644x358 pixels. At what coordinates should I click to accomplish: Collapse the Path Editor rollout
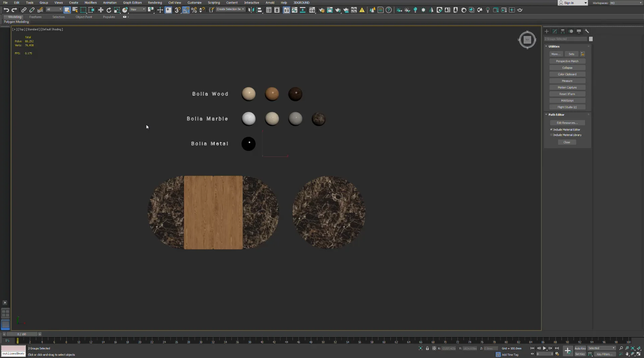(x=546, y=114)
